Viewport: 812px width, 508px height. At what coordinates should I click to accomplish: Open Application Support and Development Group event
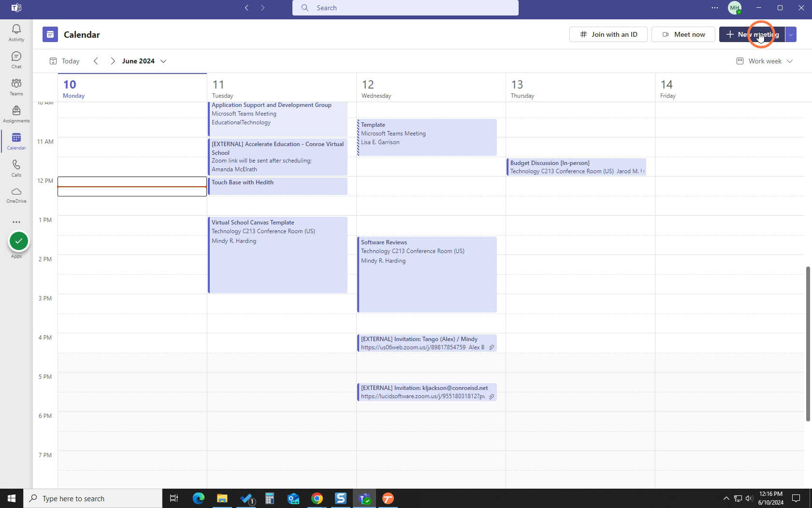[277, 119]
